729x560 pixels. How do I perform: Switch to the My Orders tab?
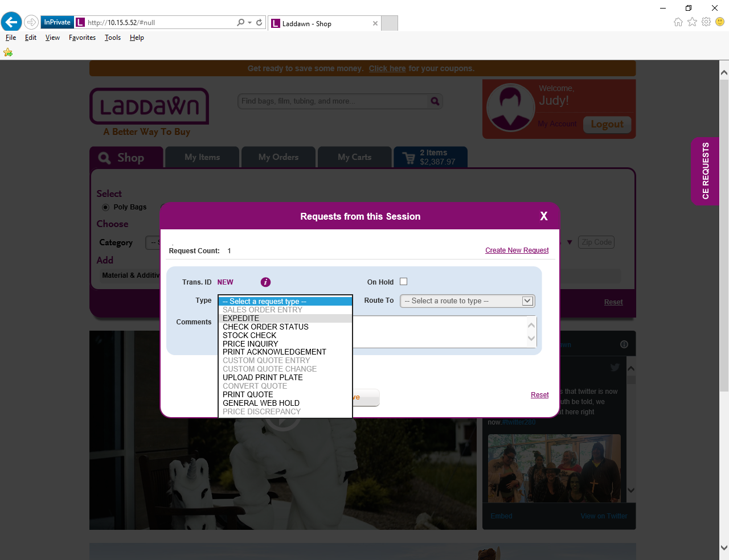pos(279,157)
